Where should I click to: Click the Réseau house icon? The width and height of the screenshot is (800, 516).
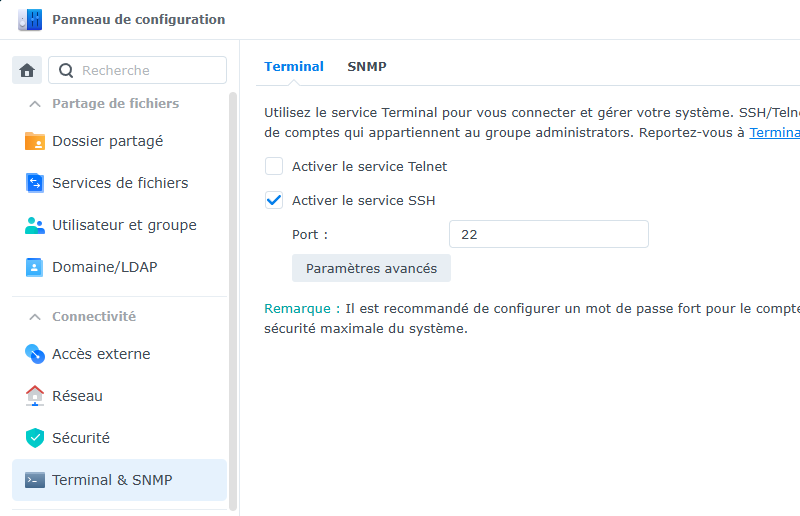(x=35, y=396)
